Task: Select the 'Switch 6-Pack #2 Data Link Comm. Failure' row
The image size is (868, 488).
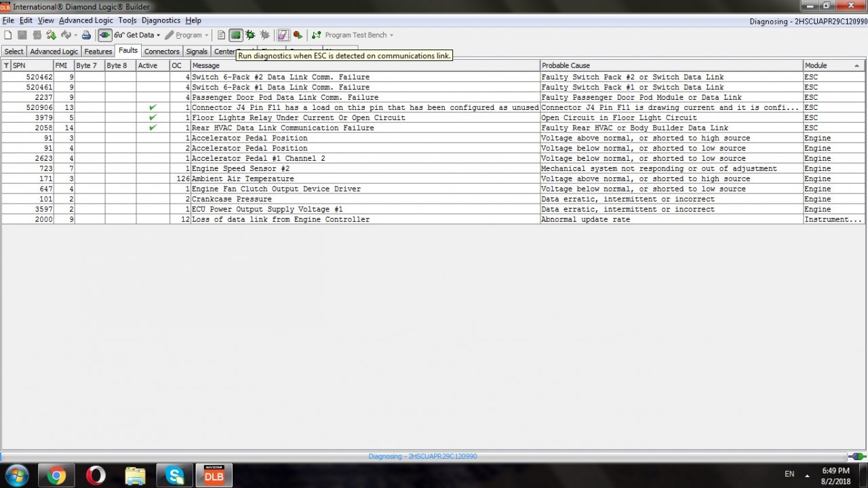Action: click(433, 77)
